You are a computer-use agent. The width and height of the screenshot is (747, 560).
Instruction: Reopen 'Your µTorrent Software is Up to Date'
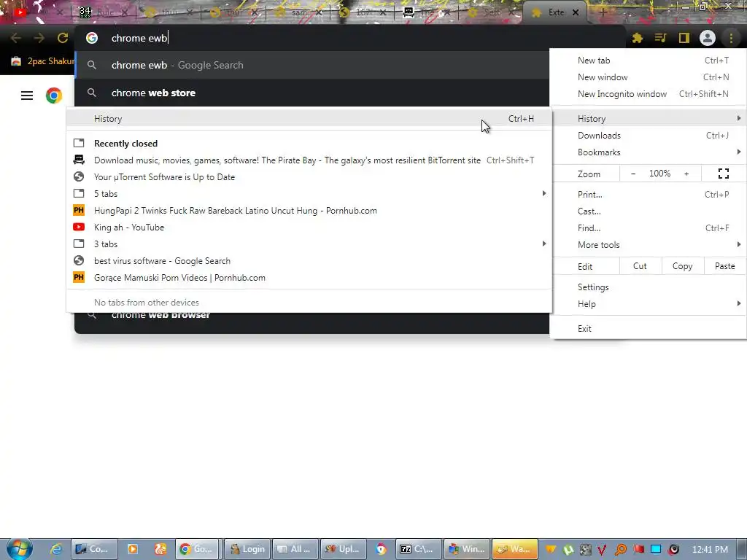309,177
